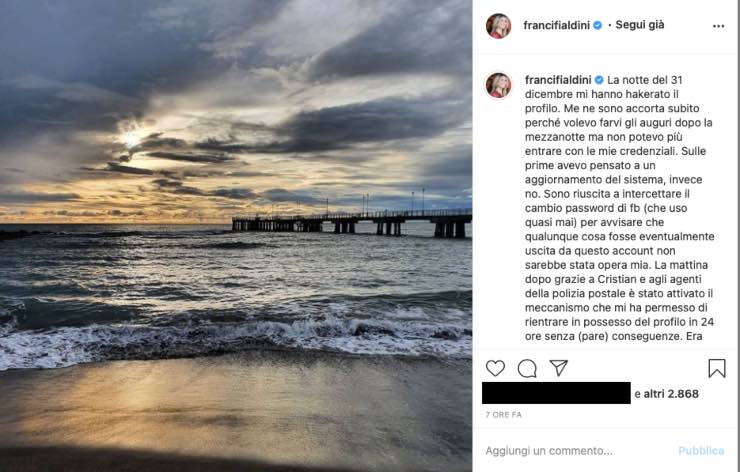Click the blacked-out liker name
The height and width of the screenshot is (472, 740).
[x=556, y=393]
